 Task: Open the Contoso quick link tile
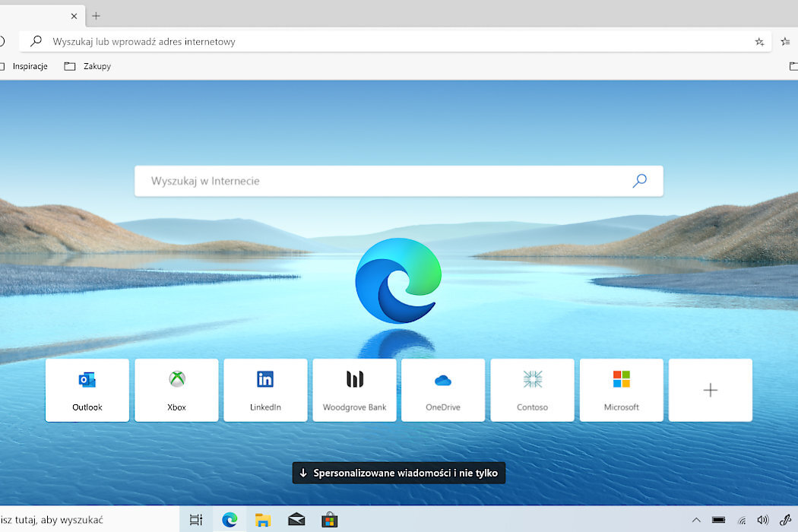tap(532, 390)
